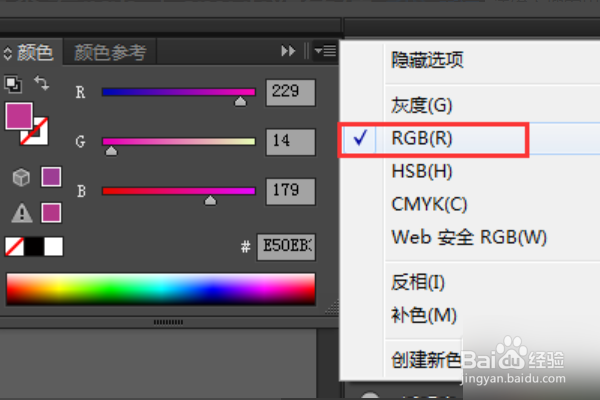Switch to the 颜色 tab

35,52
